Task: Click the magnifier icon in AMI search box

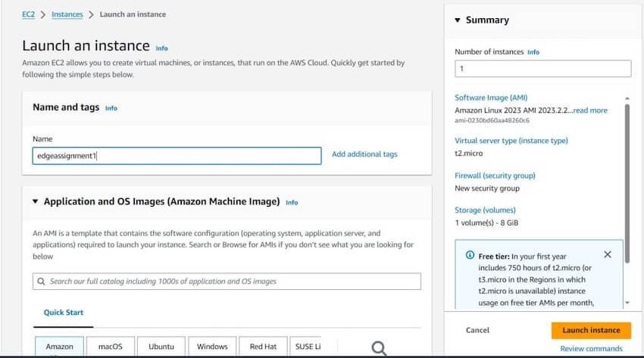Action: pos(42,282)
